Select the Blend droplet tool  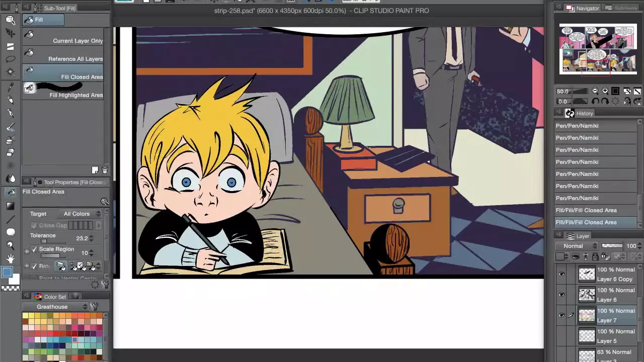tap(10, 178)
